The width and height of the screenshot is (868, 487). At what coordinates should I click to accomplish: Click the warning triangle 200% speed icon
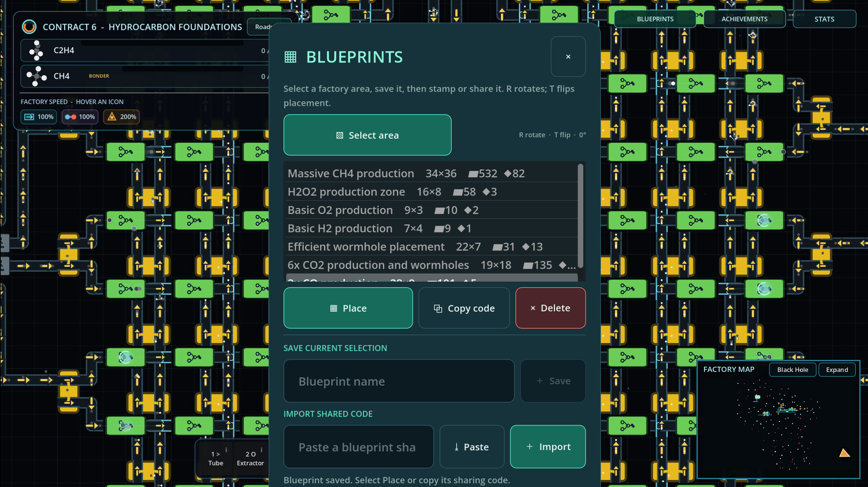click(x=122, y=117)
